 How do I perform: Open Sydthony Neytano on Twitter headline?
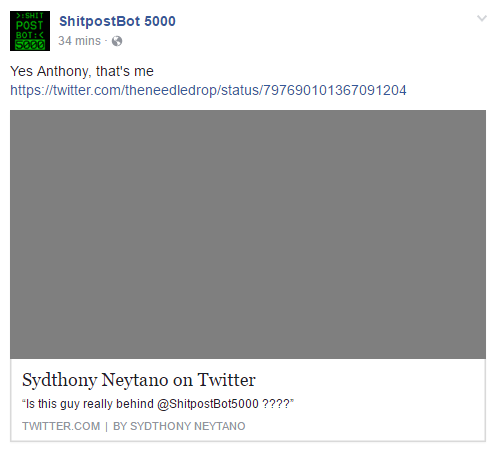[139, 380]
